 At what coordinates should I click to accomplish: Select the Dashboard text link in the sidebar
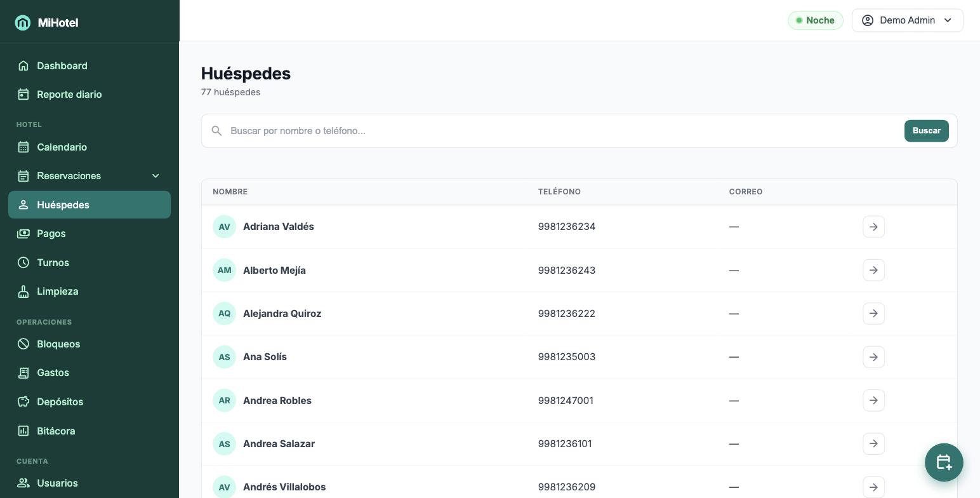pos(62,65)
